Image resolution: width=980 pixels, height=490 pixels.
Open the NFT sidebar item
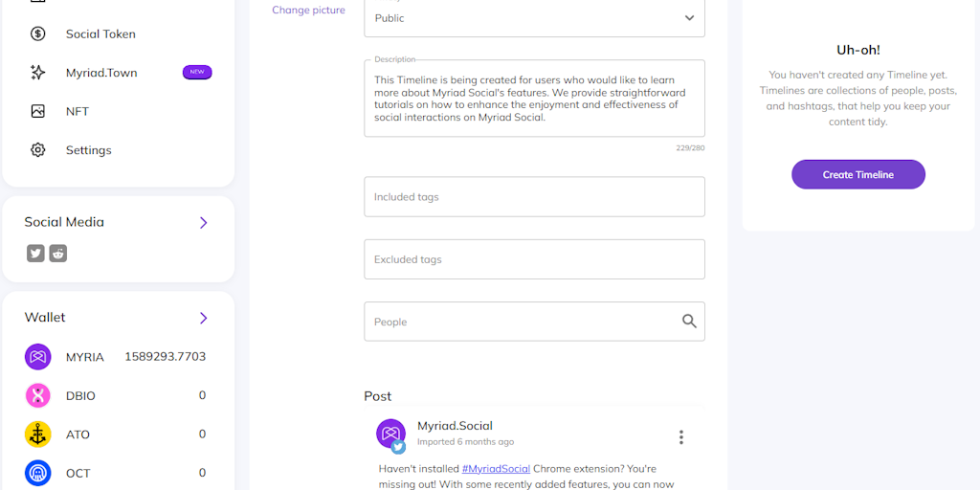click(78, 112)
